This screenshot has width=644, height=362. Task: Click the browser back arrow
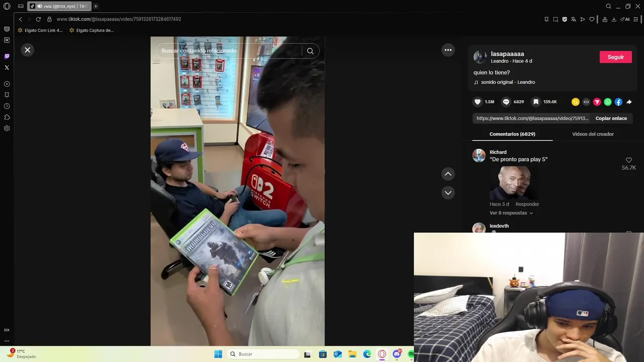tap(20, 19)
